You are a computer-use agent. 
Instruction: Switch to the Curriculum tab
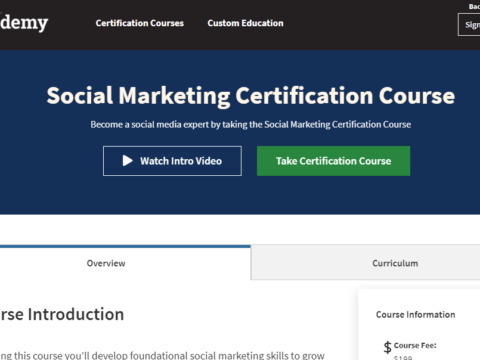(x=365, y=263)
